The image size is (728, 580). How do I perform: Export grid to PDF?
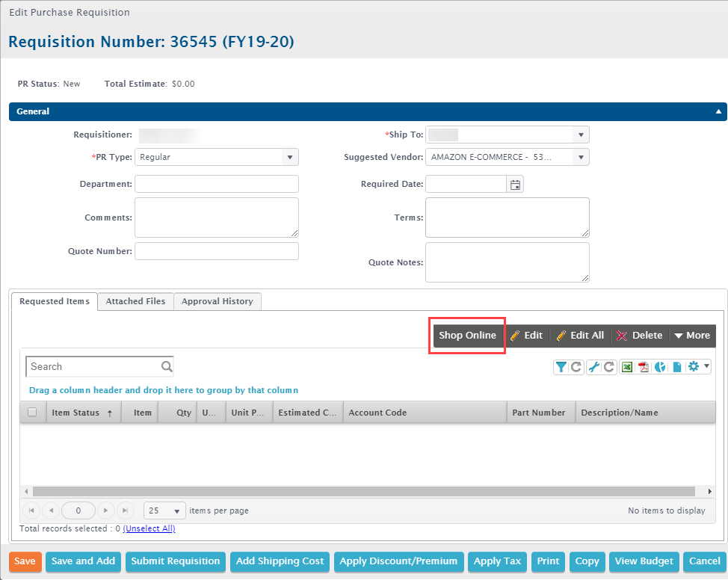pos(644,367)
